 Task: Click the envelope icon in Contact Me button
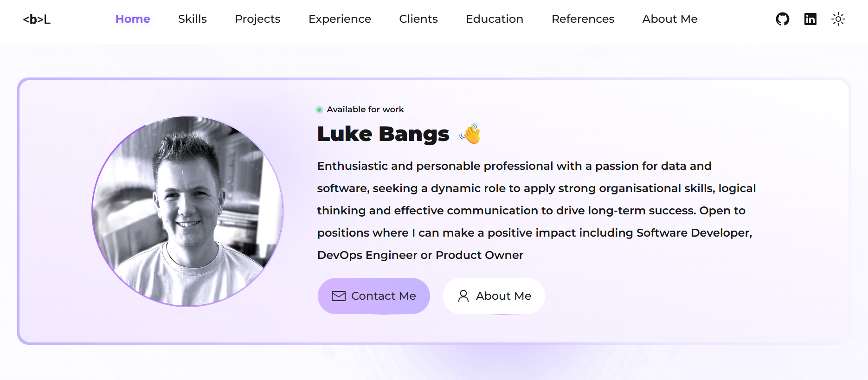[338, 296]
